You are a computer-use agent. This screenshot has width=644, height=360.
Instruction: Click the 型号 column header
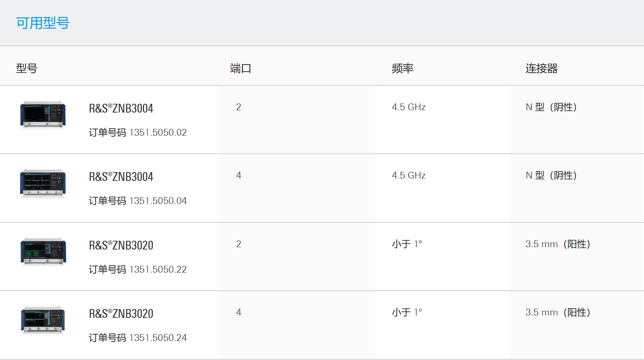click(x=27, y=68)
